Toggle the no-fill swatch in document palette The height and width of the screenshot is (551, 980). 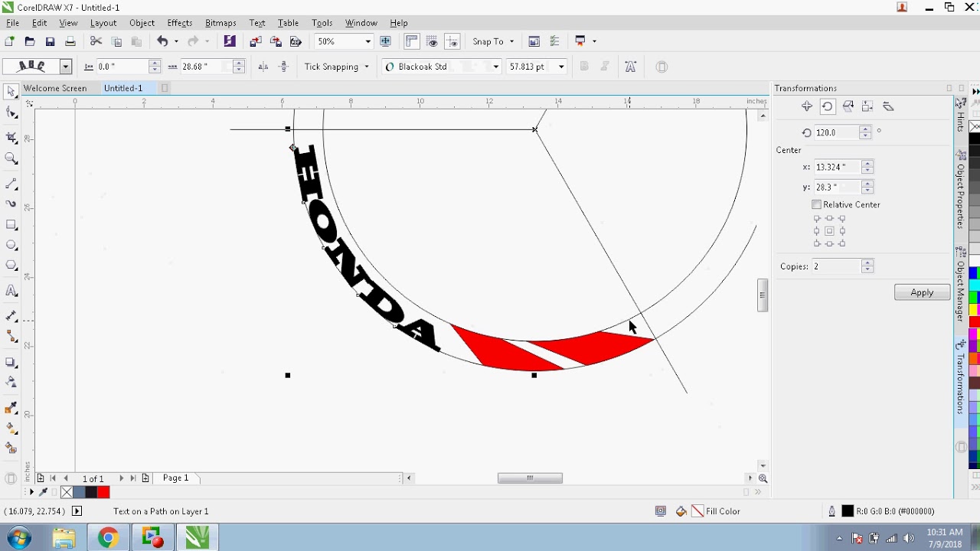point(67,492)
